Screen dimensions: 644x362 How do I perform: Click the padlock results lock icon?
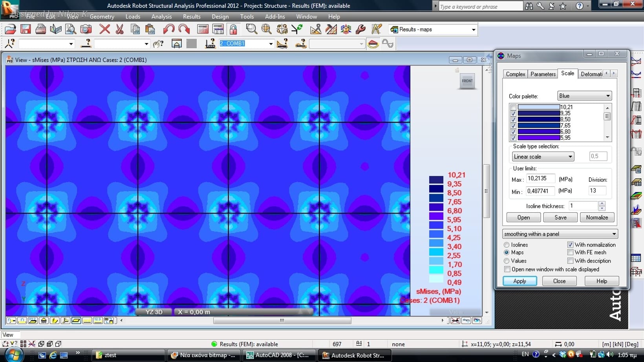point(233,29)
